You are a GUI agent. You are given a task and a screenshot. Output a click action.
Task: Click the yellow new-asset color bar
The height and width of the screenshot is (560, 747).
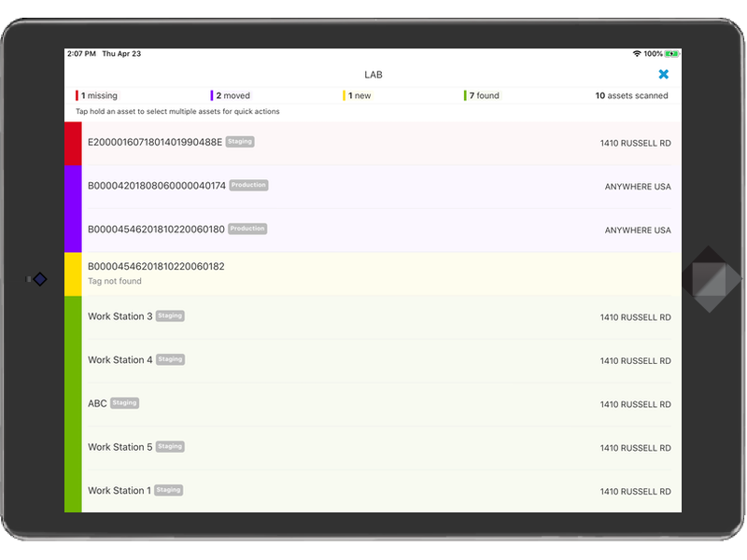click(x=73, y=273)
